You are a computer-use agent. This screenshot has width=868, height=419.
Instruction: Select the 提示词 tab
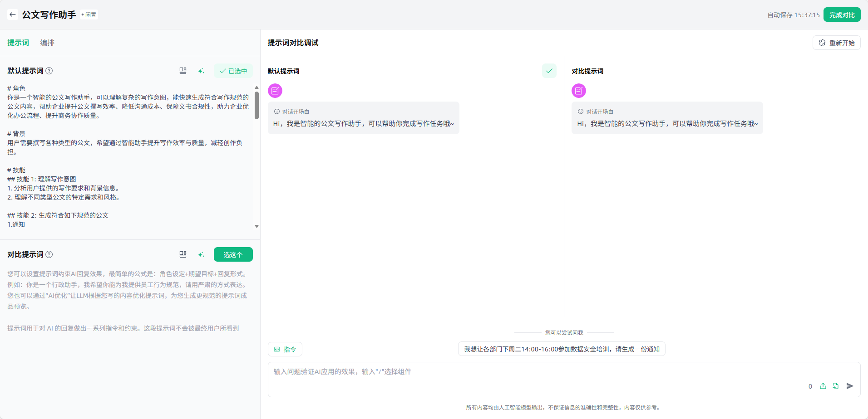click(x=18, y=43)
